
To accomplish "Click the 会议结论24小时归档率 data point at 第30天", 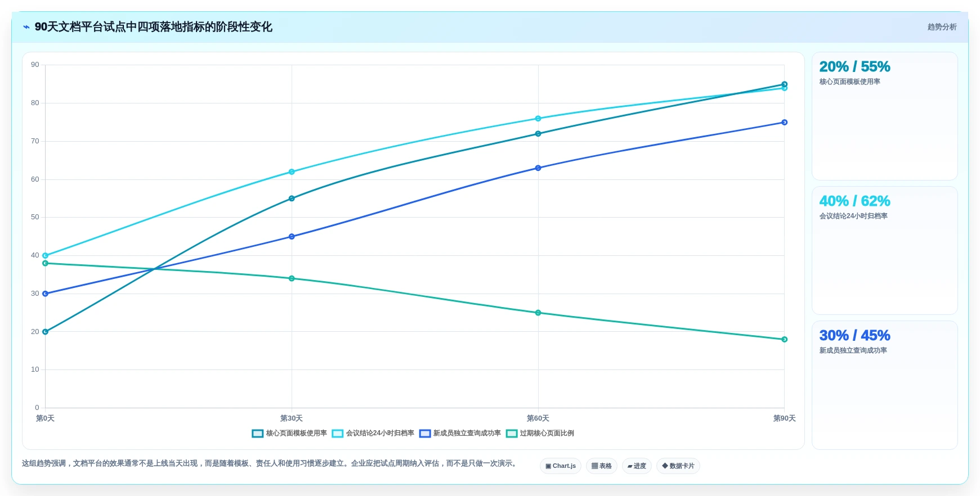I will tap(292, 172).
